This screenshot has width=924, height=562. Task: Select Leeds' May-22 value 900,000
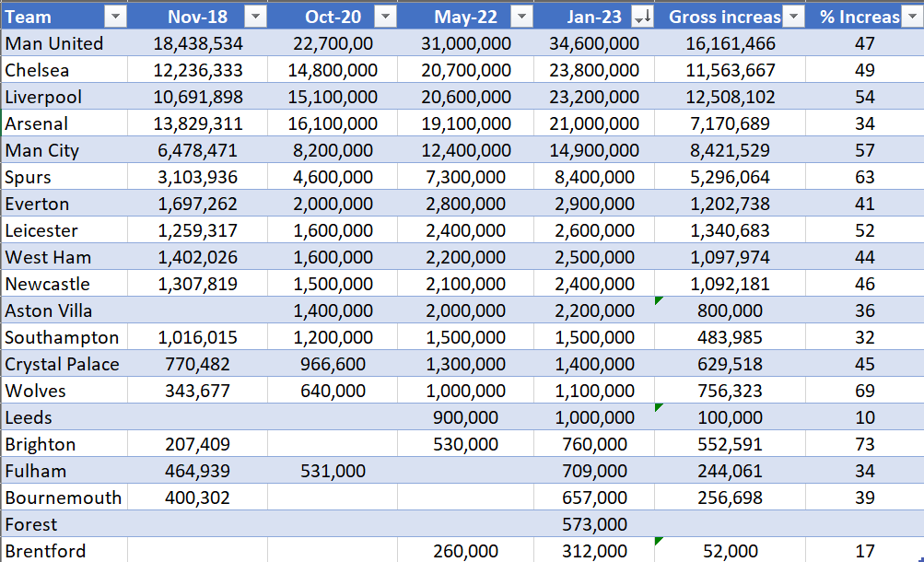(465, 417)
